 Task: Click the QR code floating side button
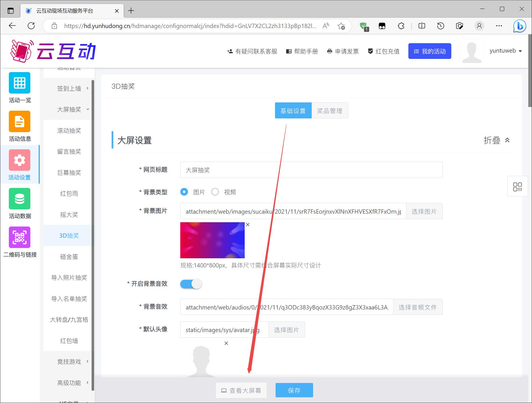tap(517, 187)
